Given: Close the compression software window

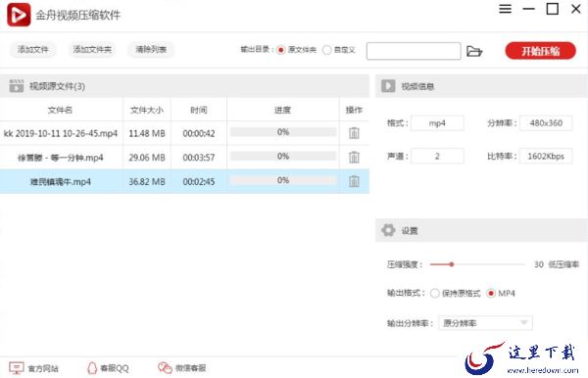Looking at the screenshot, I should tap(576, 9).
